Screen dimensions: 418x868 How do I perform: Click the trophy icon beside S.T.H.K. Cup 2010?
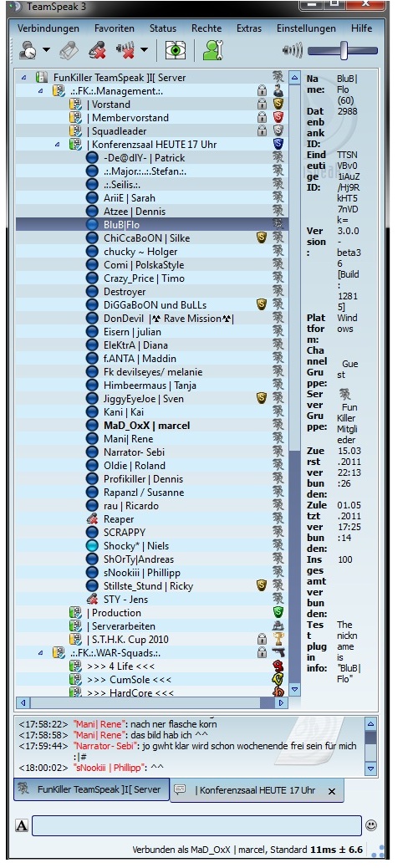[x=278, y=640]
